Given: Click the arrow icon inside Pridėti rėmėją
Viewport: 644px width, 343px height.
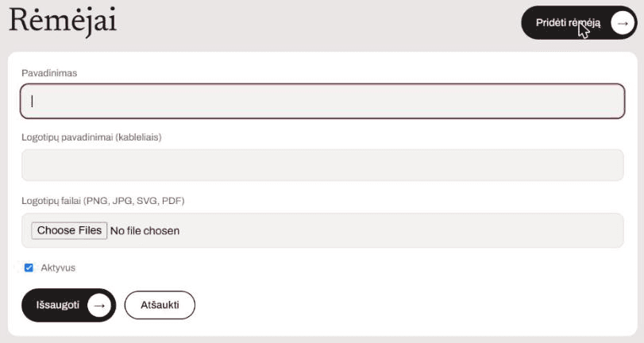Looking at the screenshot, I should pyautogui.click(x=623, y=23).
